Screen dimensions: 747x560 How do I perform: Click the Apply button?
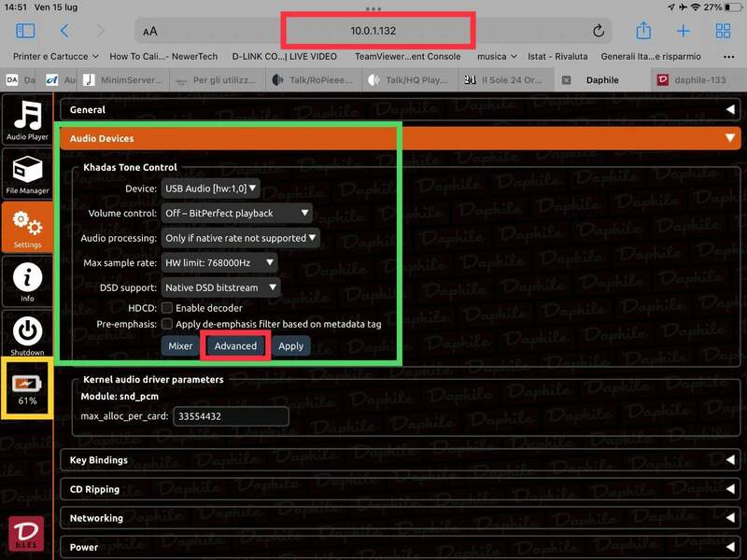click(291, 346)
